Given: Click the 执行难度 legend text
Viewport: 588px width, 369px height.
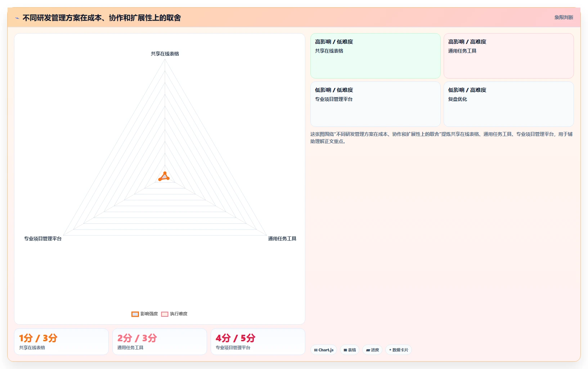Looking at the screenshot, I should tap(179, 314).
